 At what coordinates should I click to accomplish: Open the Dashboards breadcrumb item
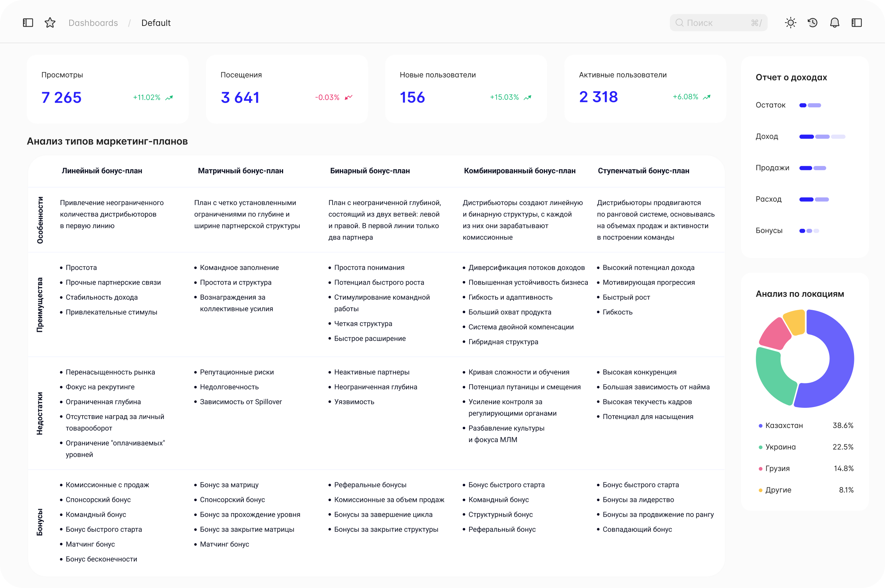(93, 22)
